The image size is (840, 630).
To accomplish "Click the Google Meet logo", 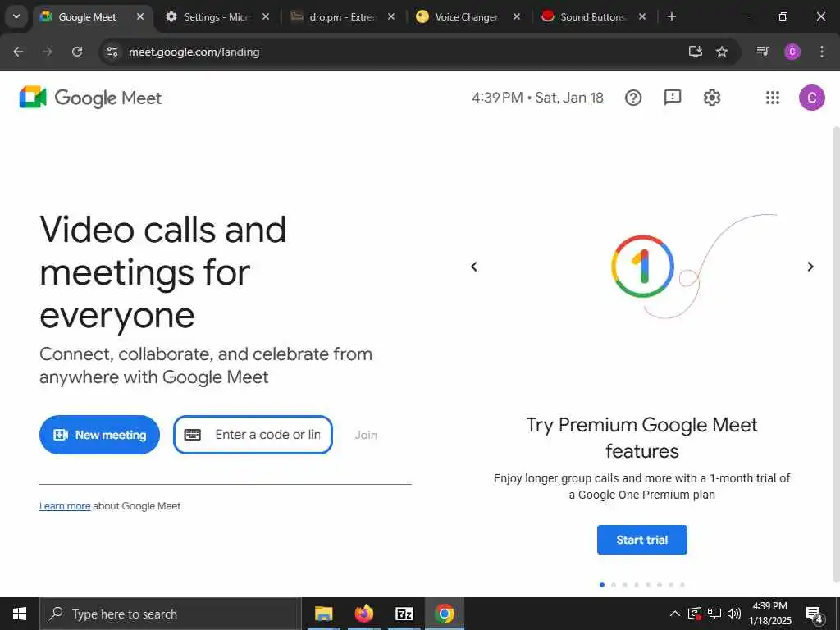I will 90,98.
